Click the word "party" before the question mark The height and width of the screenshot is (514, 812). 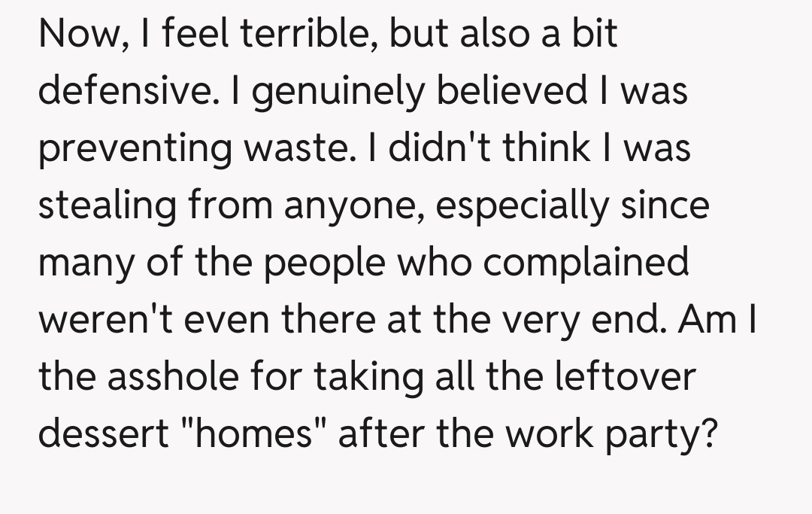pyautogui.click(x=657, y=435)
